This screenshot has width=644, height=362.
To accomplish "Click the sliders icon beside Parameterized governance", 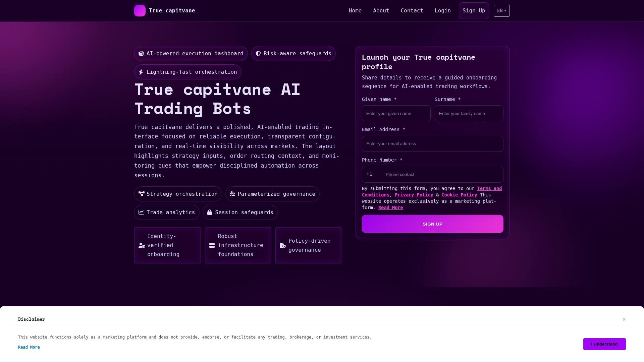I will coord(232,194).
